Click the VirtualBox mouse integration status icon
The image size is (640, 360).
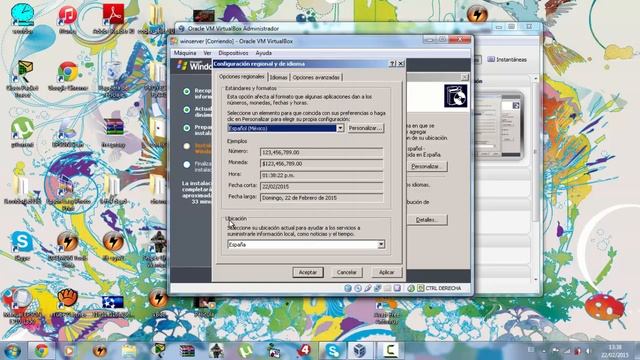[411, 288]
